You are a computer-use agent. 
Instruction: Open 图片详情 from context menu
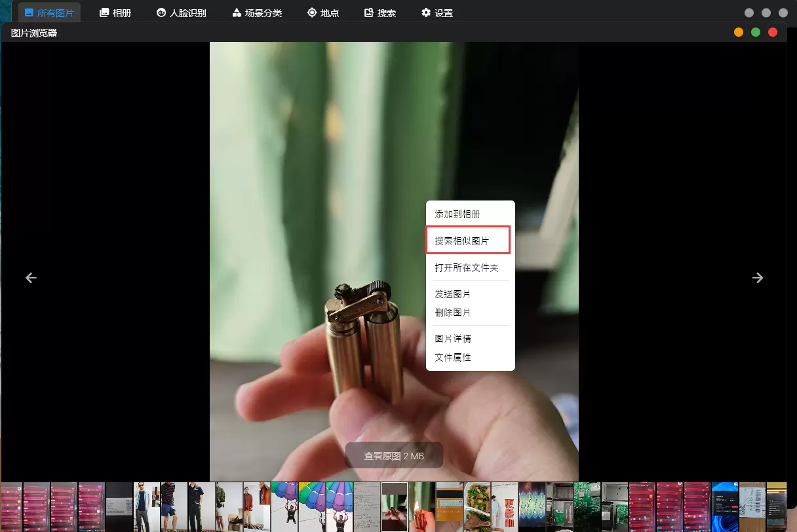coord(453,339)
